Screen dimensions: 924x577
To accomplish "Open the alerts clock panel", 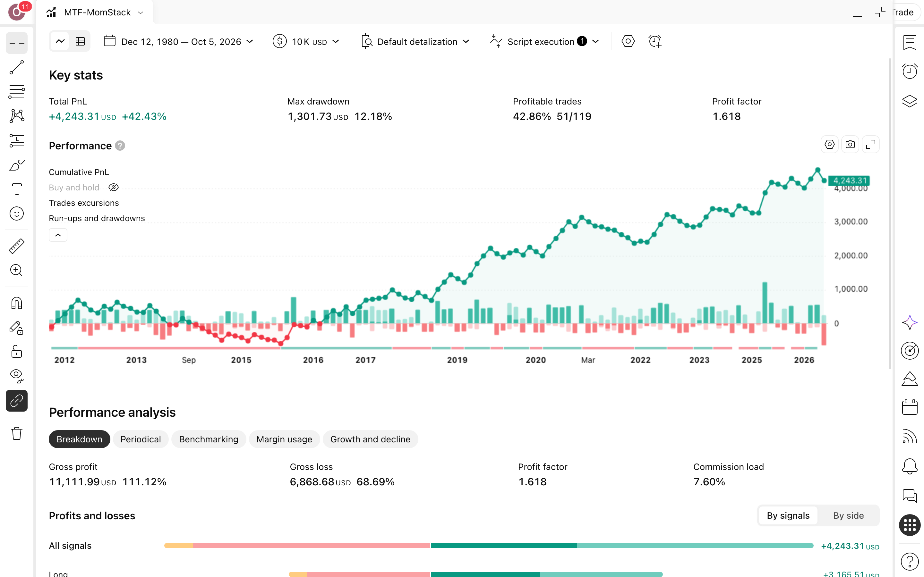I will point(910,71).
